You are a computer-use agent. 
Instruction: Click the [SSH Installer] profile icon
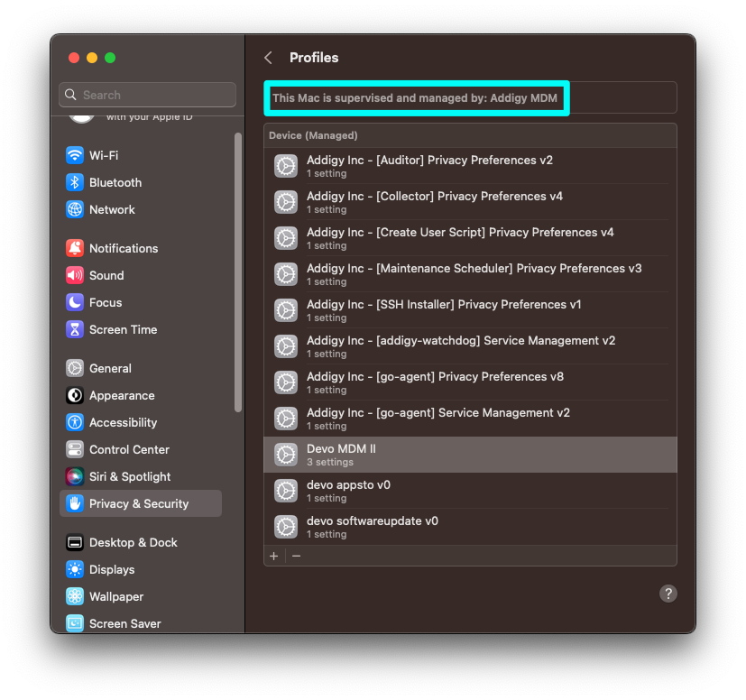(286, 310)
